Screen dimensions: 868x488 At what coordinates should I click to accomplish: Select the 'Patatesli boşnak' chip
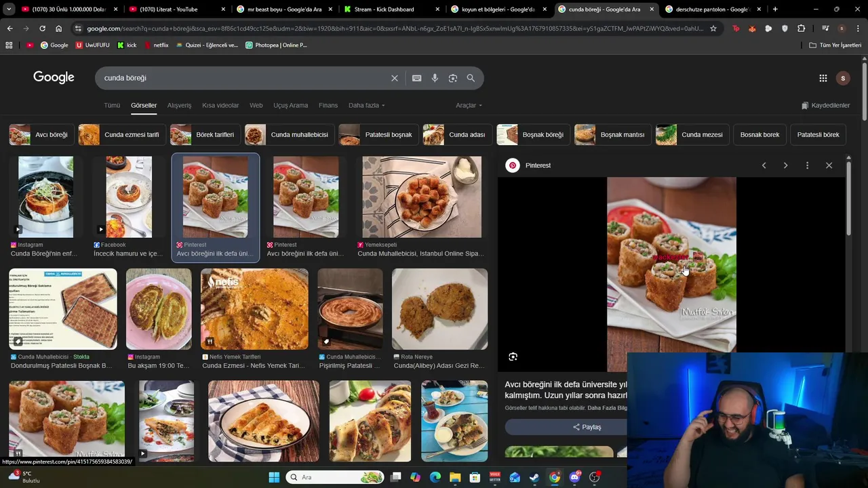pos(377,134)
